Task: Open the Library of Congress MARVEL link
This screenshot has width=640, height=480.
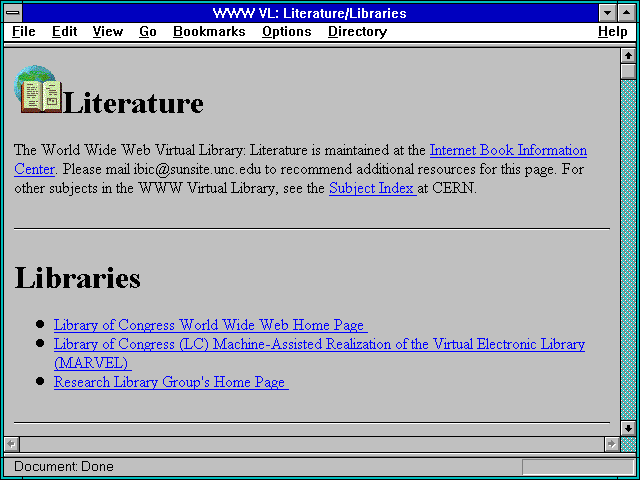Action: tap(319, 344)
